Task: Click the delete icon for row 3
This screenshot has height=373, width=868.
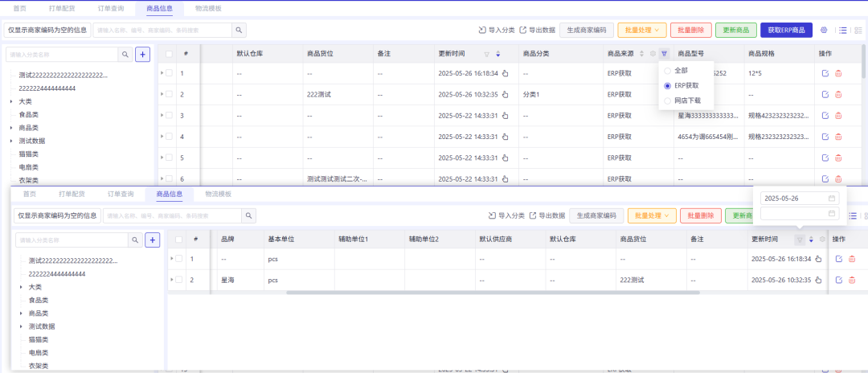Action: tap(839, 116)
